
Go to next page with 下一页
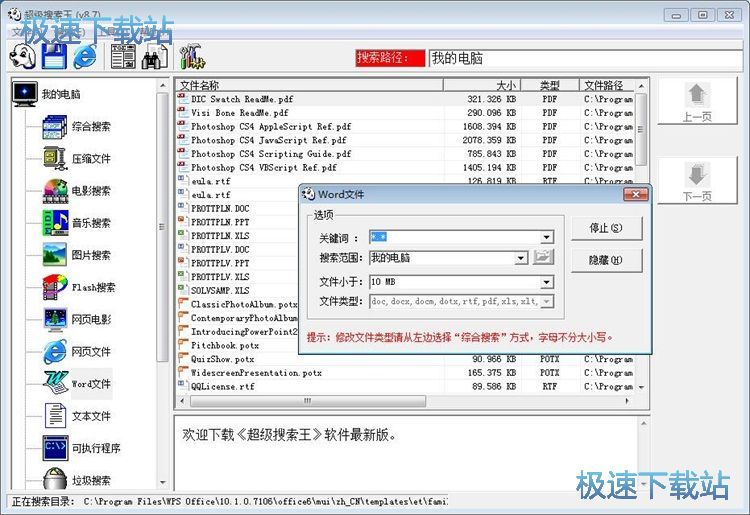point(697,181)
